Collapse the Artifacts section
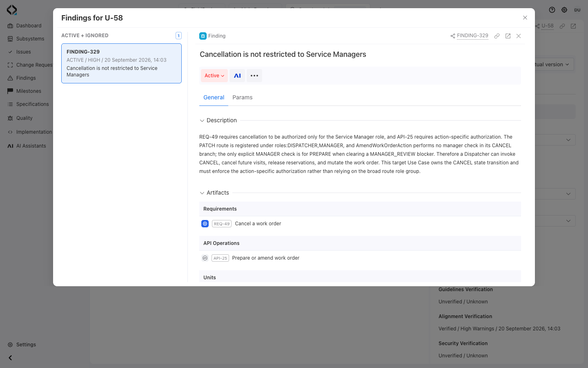Viewport: 588px width, 368px height. coord(202,193)
